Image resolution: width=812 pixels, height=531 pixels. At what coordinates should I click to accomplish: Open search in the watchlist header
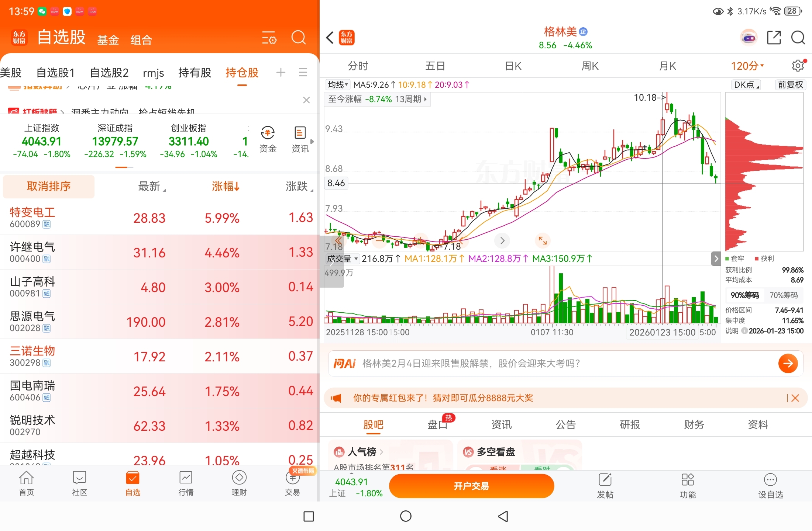pyautogui.click(x=298, y=38)
